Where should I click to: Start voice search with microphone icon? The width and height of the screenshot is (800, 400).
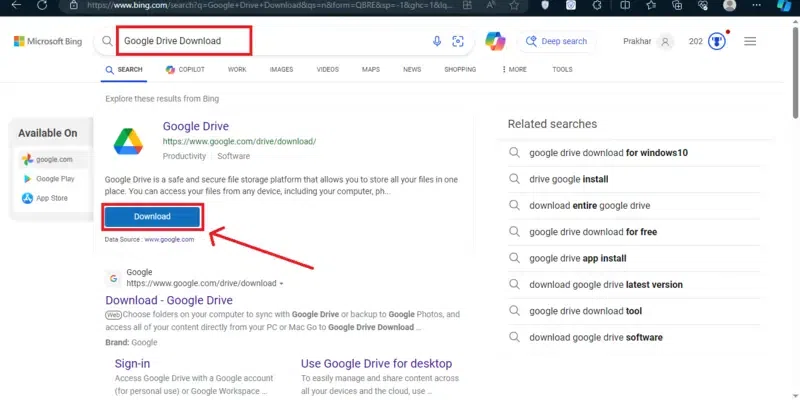[437, 41]
